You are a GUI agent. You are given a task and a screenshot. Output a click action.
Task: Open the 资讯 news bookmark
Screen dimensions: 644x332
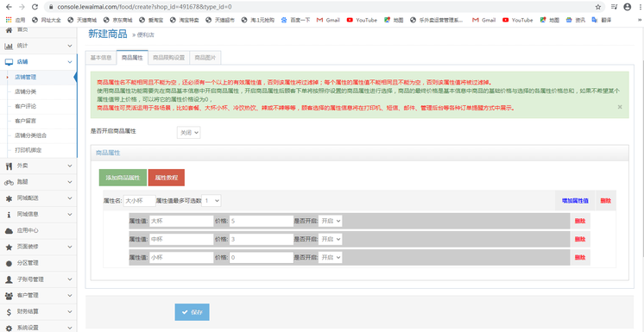(576, 20)
